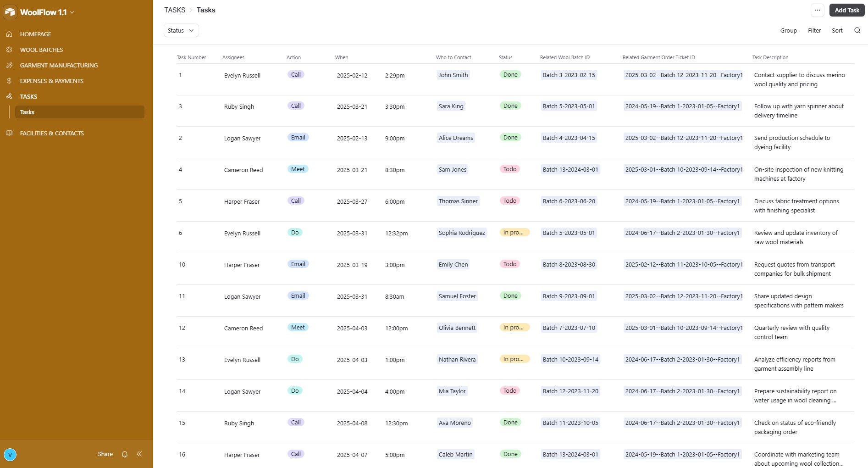Click the Homepage house icon

(x=9, y=34)
